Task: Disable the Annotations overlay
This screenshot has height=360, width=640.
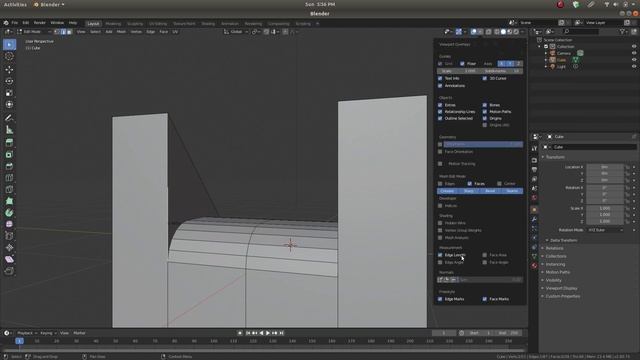Action: 440,86
